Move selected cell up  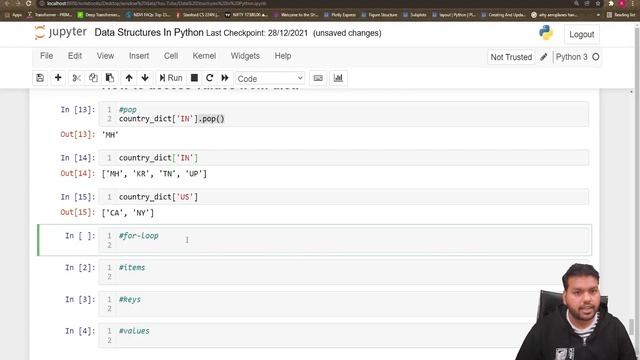[129, 78]
